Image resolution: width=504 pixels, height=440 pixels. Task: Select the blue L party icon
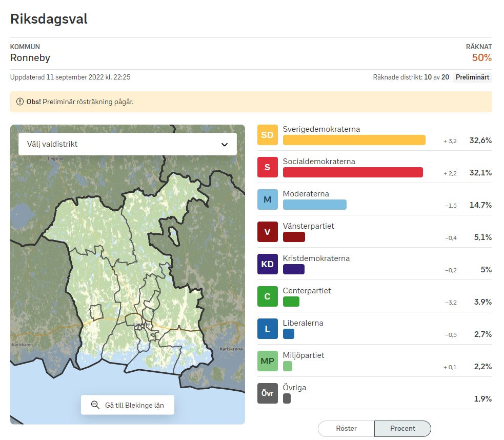[x=267, y=329]
